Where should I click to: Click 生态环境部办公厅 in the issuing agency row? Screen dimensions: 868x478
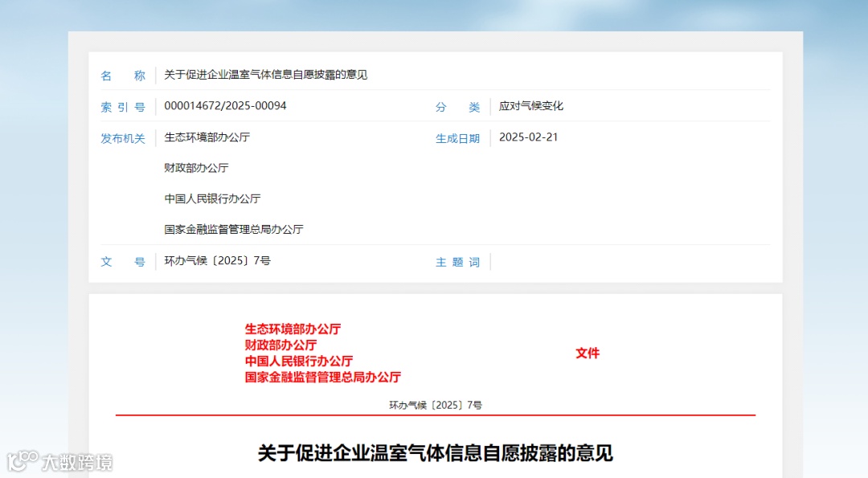pos(207,137)
